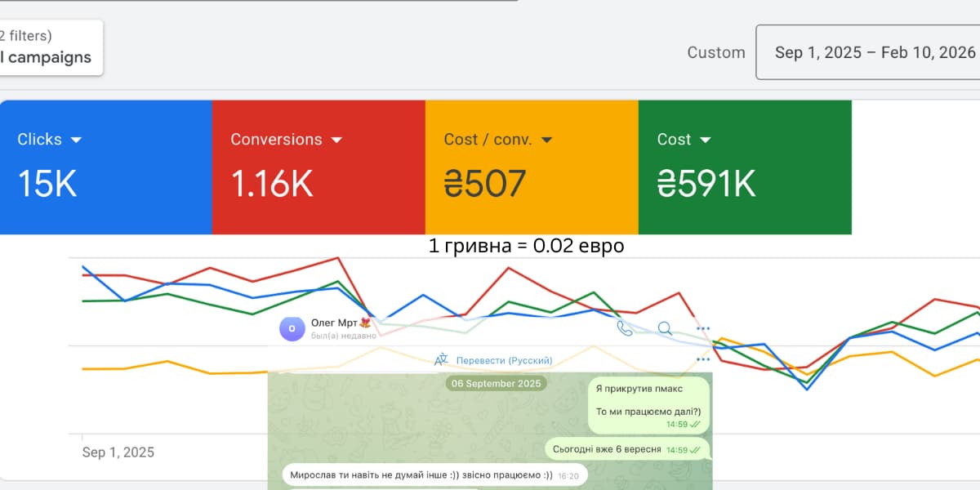
Task: Click 'Перевести (Русский)' translate link
Action: click(x=504, y=360)
